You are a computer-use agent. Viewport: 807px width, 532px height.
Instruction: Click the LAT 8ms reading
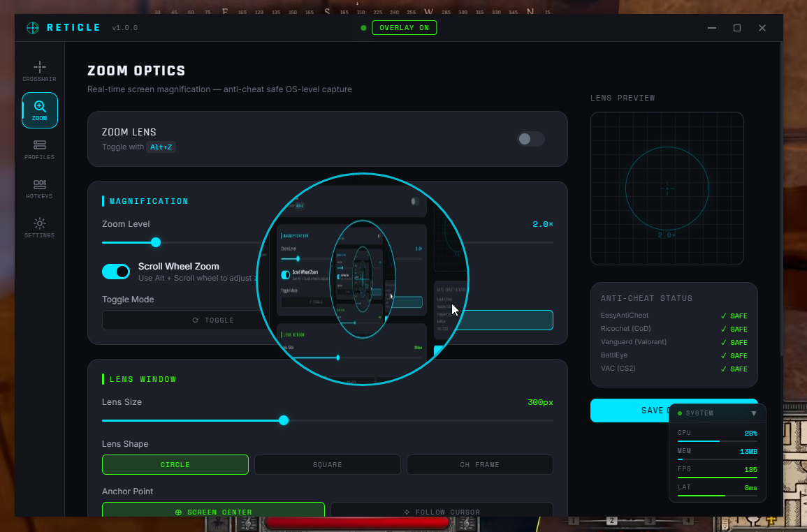pos(751,488)
